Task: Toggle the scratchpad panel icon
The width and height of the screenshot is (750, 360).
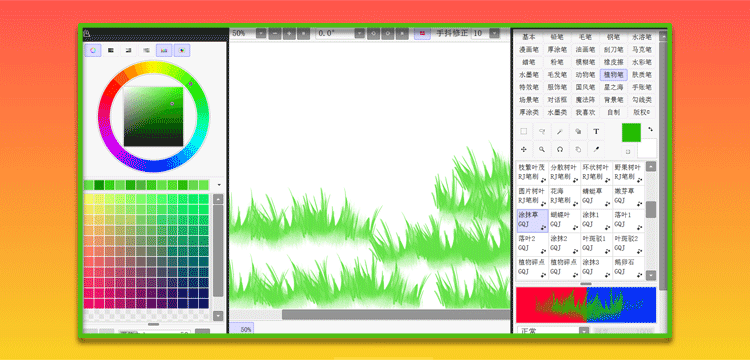Action: click(x=182, y=50)
